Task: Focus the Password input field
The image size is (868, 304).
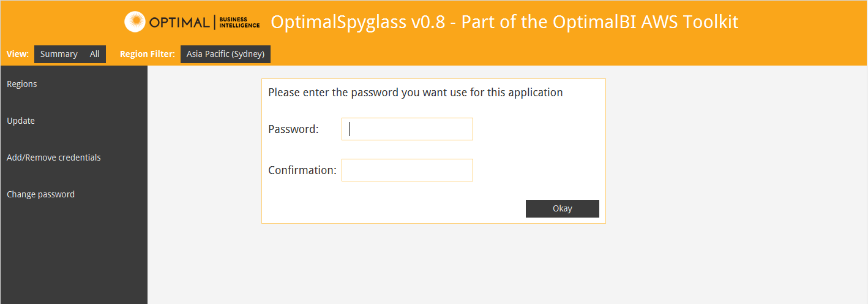Action: tap(407, 129)
